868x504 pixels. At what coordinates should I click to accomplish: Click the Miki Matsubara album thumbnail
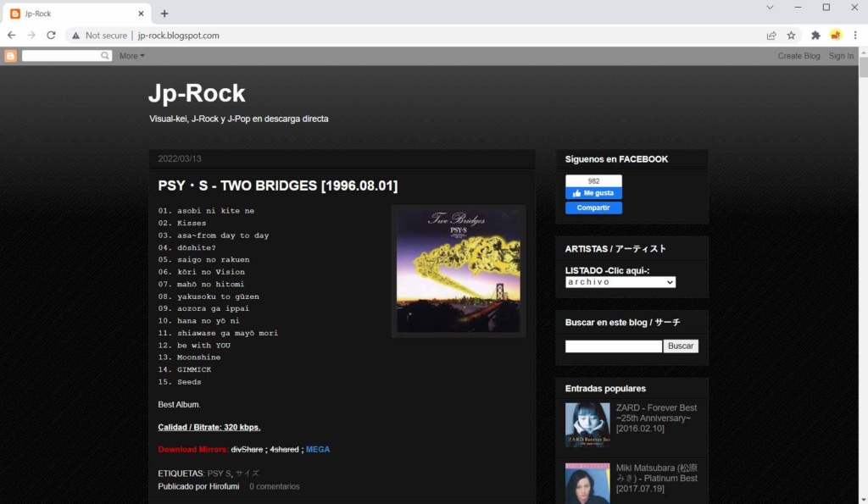coord(587,484)
